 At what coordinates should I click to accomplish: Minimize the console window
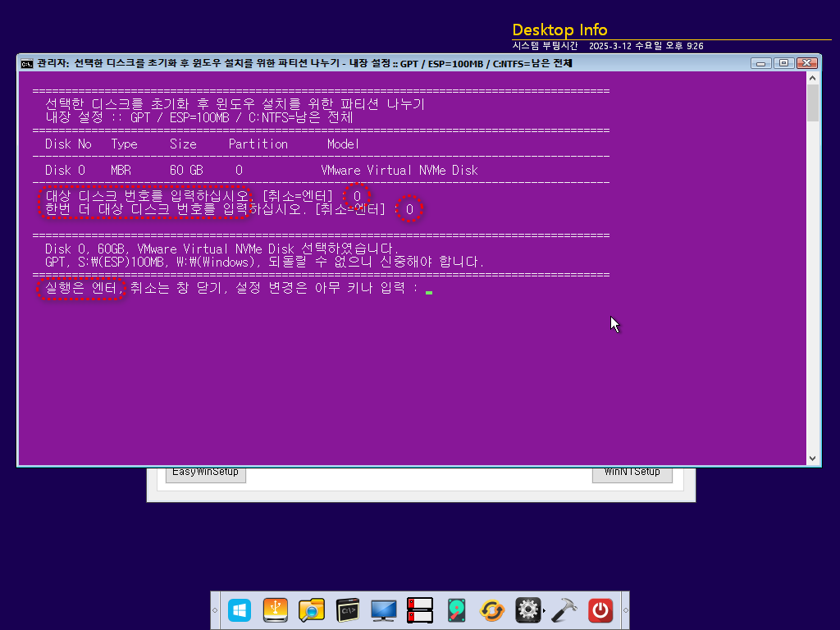760,63
